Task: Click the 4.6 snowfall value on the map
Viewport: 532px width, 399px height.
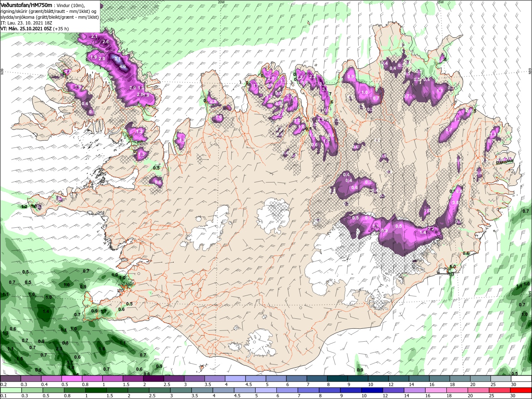Action: point(122,66)
